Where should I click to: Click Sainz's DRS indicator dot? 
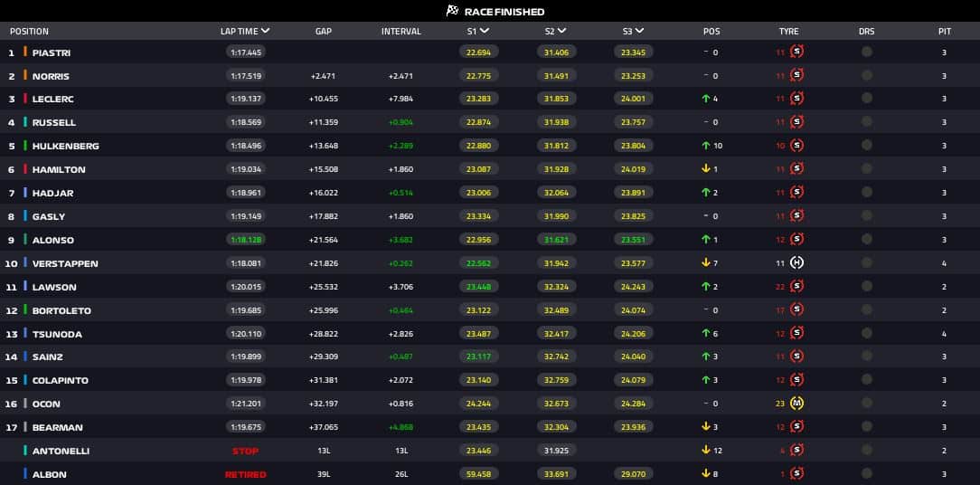[x=867, y=357]
